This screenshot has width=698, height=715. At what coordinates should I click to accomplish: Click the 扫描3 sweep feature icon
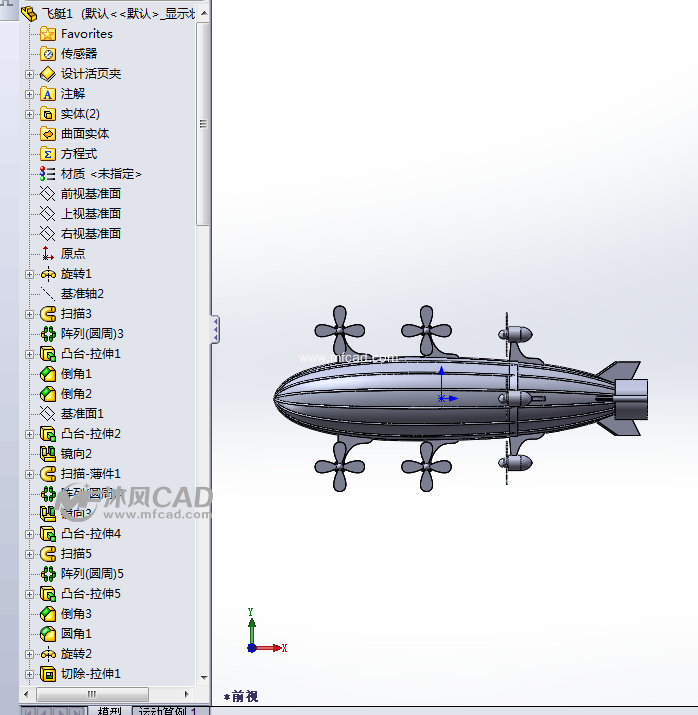click(x=48, y=314)
